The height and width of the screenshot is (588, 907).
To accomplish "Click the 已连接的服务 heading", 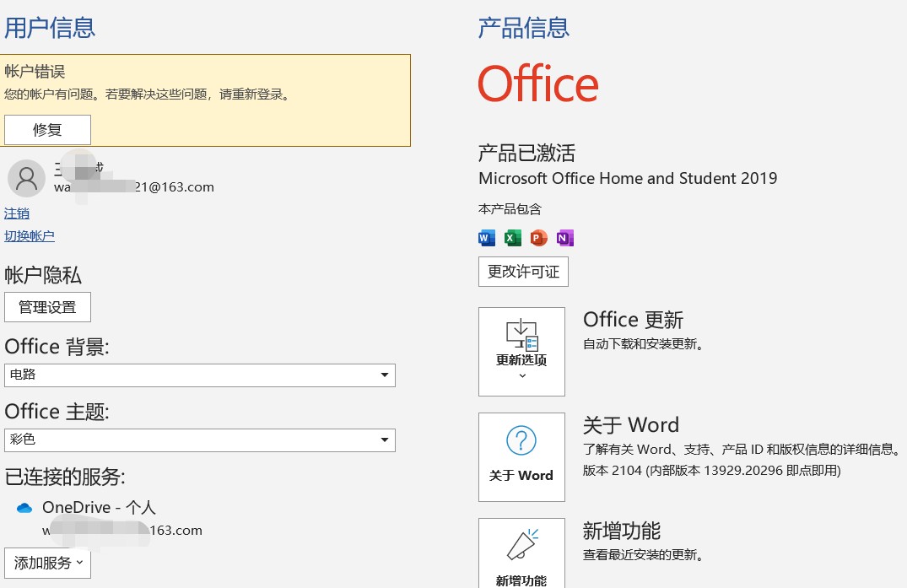I will tap(65, 477).
